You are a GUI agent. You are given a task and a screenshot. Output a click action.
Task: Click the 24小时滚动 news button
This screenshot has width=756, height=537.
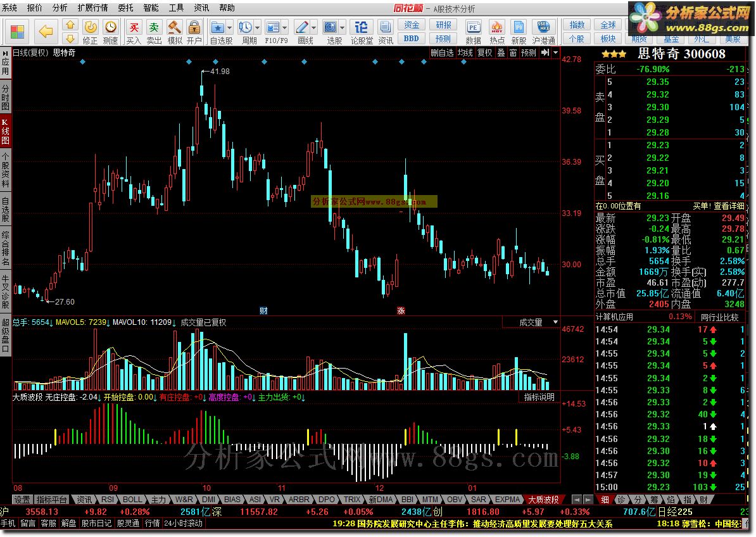coord(183,523)
